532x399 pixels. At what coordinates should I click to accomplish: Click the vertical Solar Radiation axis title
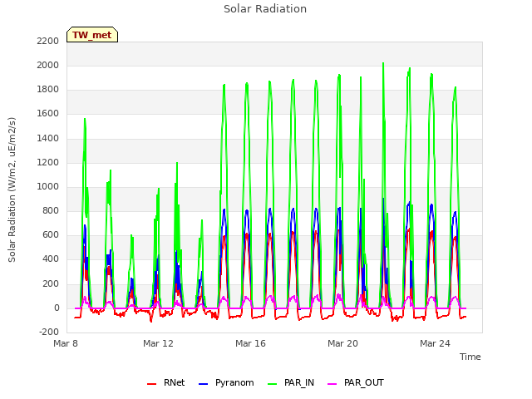(x=12, y=190)
